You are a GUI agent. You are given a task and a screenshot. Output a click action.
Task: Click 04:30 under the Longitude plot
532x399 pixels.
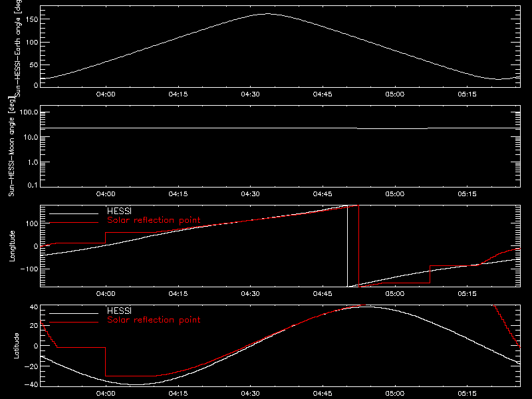pos(251,294)
